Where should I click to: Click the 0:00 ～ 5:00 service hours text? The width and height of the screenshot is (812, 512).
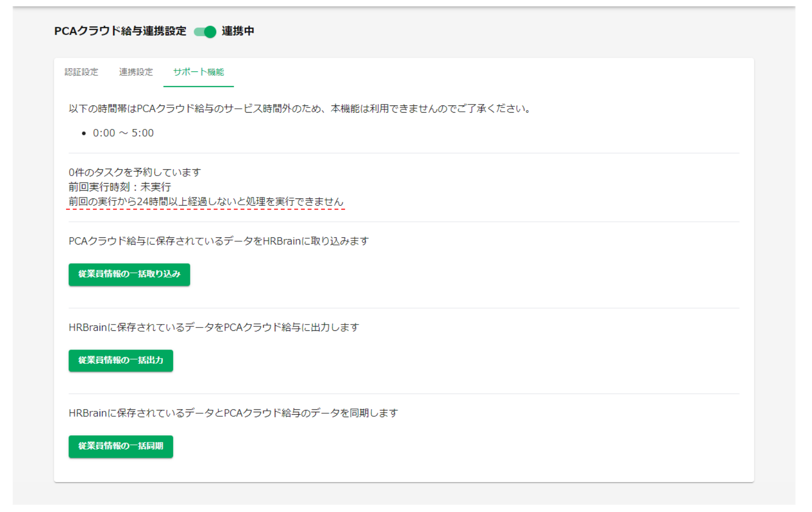tap(123, 133)
